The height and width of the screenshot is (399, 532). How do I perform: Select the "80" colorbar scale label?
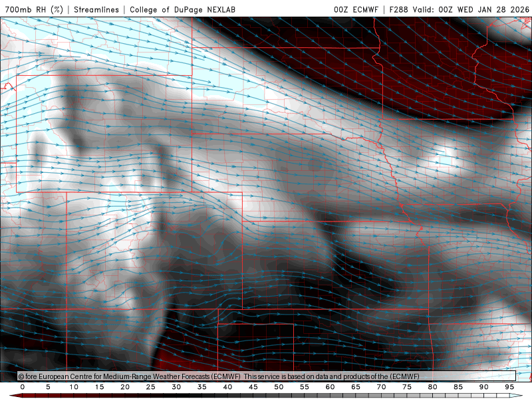point(433,387)
